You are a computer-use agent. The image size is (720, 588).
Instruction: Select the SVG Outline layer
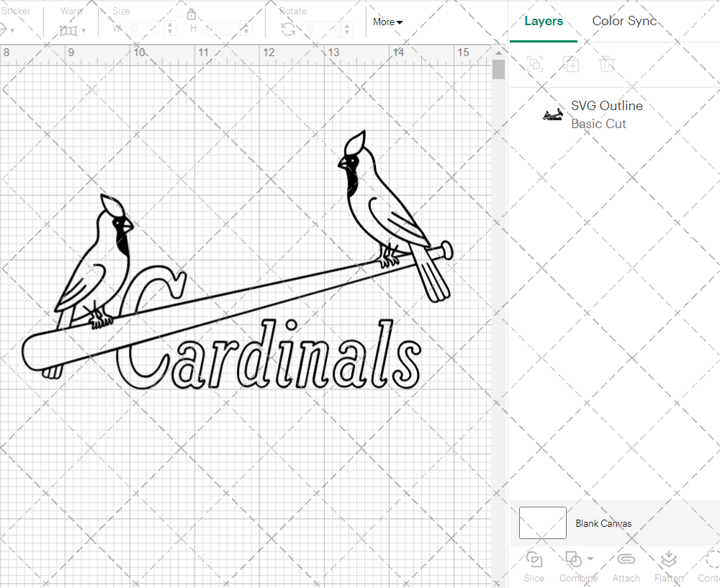coord(606,114)
